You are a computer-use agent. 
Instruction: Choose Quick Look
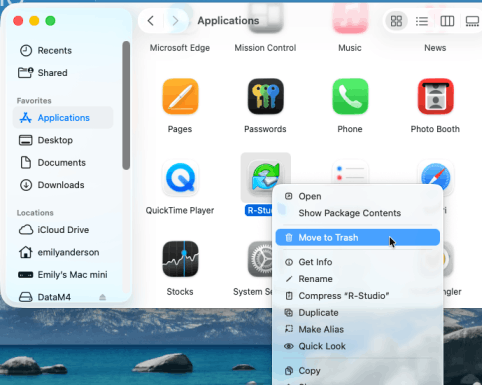point(358,346)
